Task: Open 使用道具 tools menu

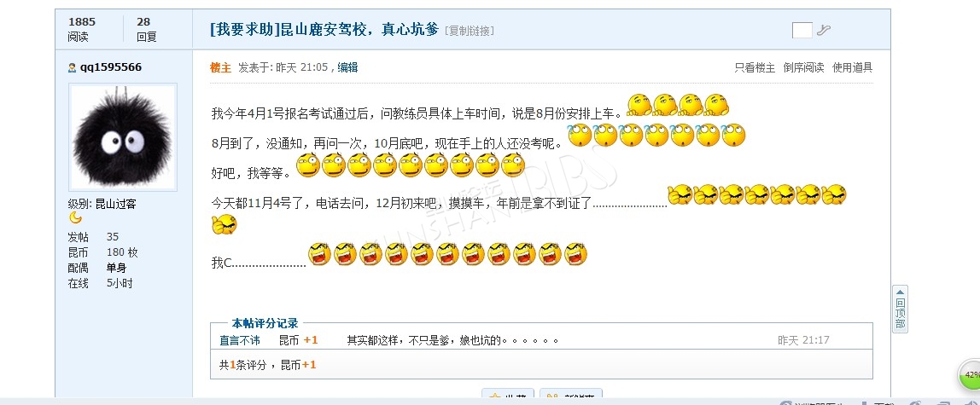Action: (853, 67)
